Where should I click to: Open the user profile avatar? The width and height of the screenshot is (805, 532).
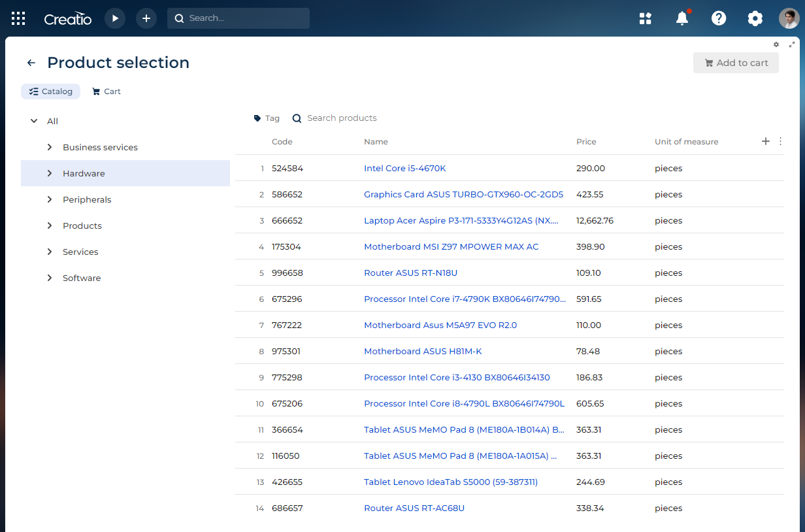(x=789, y=18)
